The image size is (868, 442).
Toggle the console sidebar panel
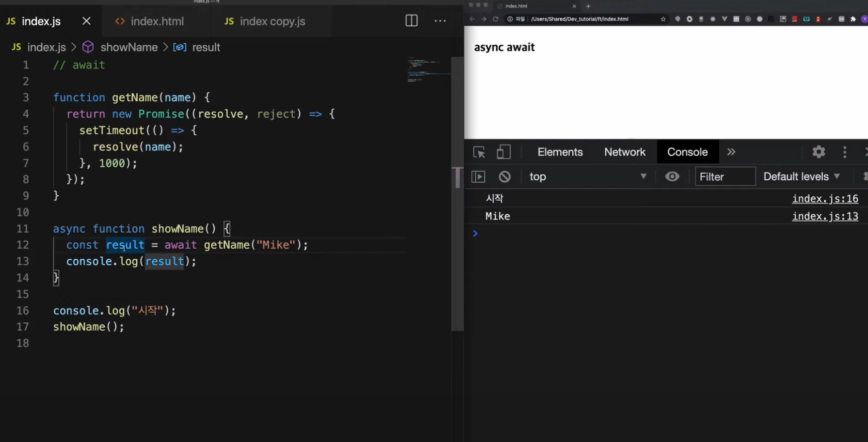(x=478, y=177)
